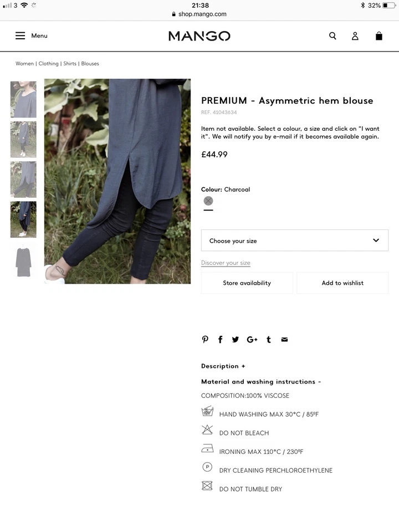Open the user account icon
The width and height of the screenshot is (399, 532).
pyautogui.click(x=355, y=36)
